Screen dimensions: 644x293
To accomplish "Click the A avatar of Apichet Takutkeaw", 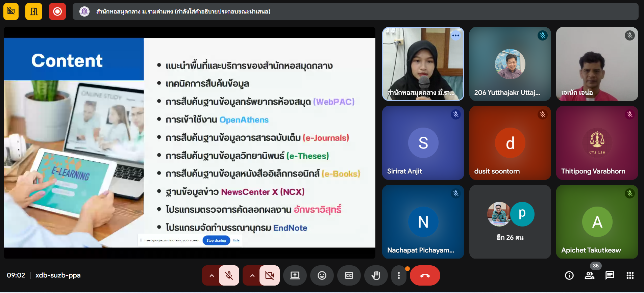I will pyautogui.click(x=597, y=222).
